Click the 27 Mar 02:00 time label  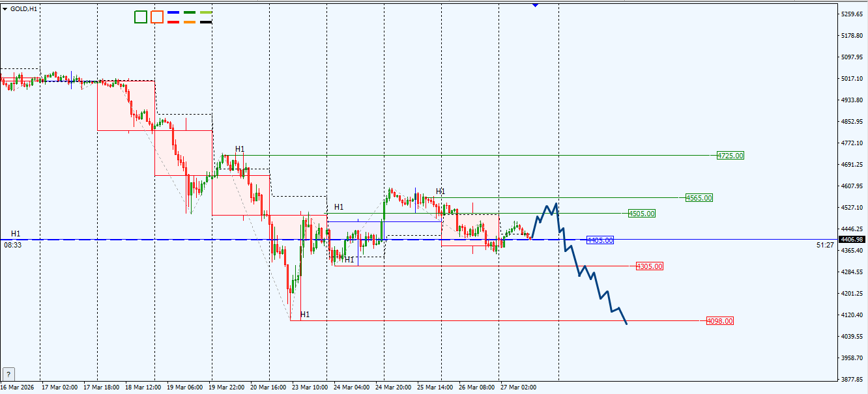(518, 387)
